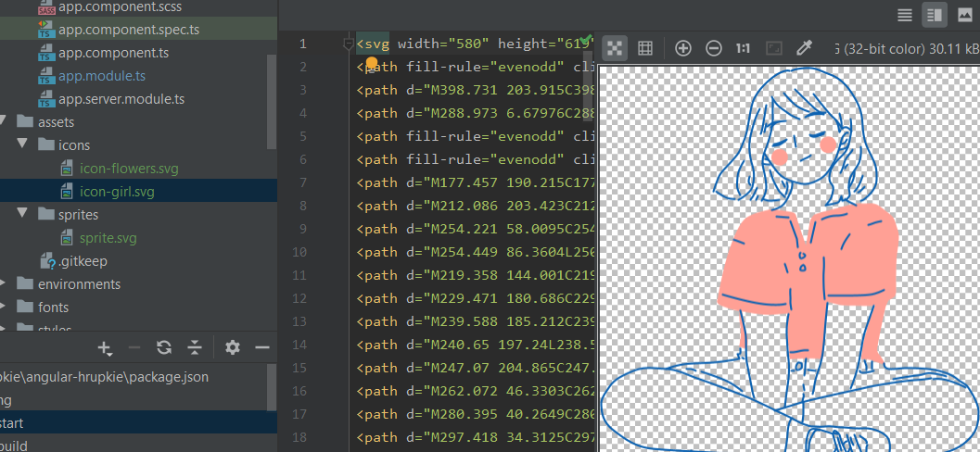
Task: Zoom in on the SVG preview
Action: (683, 48)
